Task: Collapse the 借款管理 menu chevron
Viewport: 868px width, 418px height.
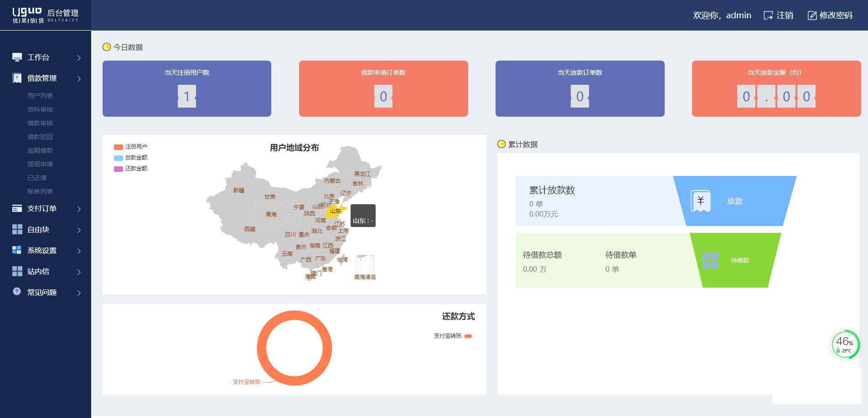Action: tap(79, 79)
